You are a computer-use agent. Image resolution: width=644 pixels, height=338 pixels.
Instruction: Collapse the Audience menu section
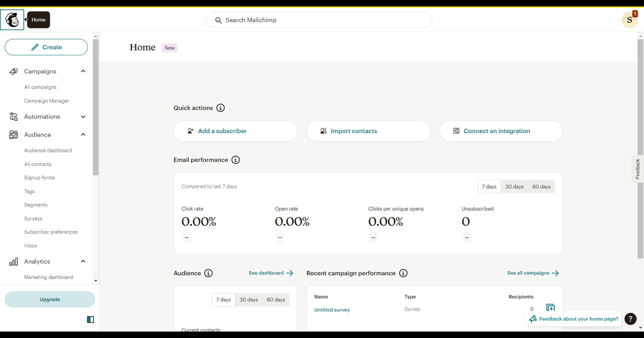83,135
